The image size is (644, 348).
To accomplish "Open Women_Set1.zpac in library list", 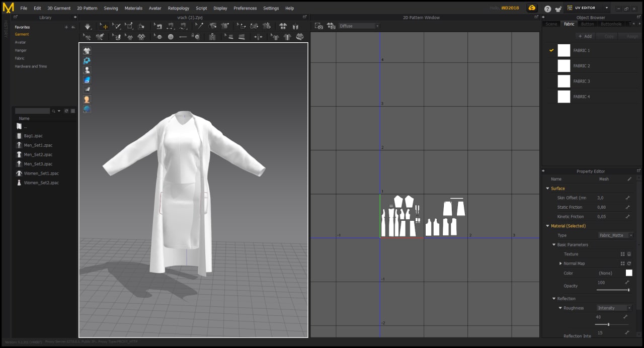I will pyautogui.click(x=41, y=173).
